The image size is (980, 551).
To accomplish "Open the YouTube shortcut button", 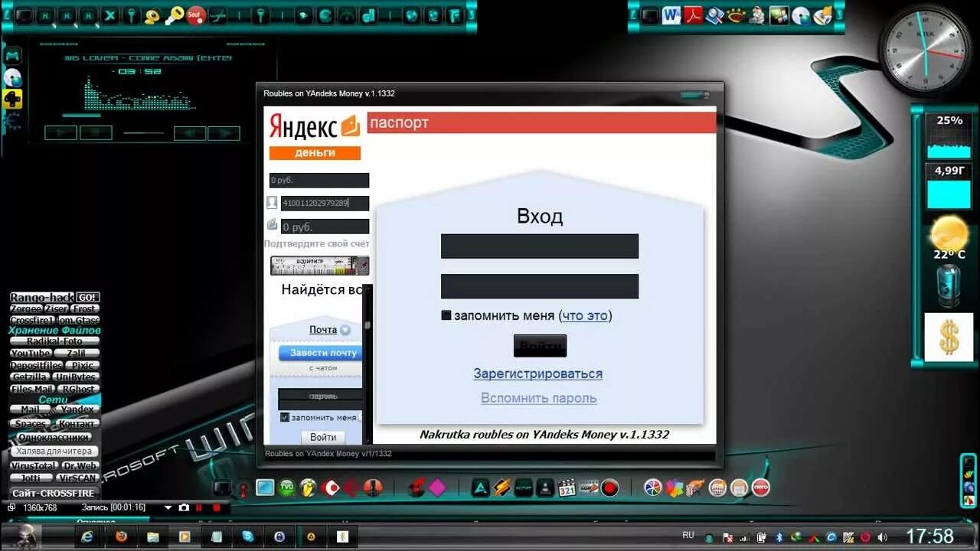I will 31,354.
